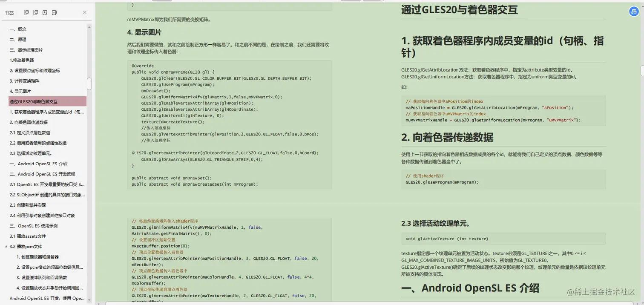Click code line GLES20.glUseProgram(mProgram); on right page
The image size is (644, 305).
pos(442,182)
